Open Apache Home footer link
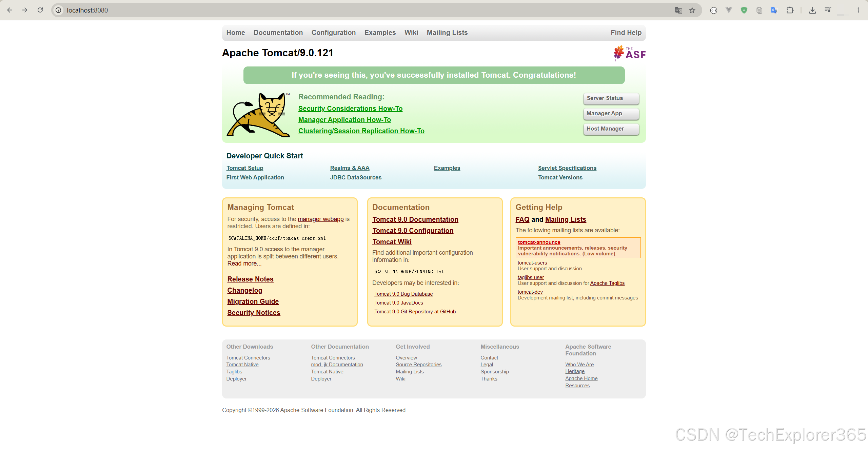The height and width of the screenshot is (449, 868). click(581, 378)
